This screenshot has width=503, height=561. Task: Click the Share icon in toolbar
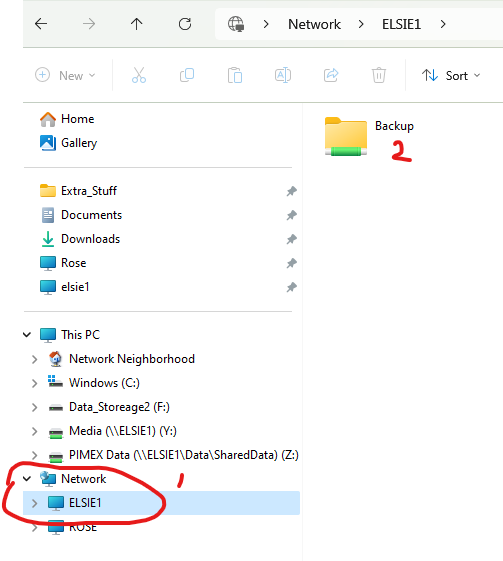(x=331, y=75)
